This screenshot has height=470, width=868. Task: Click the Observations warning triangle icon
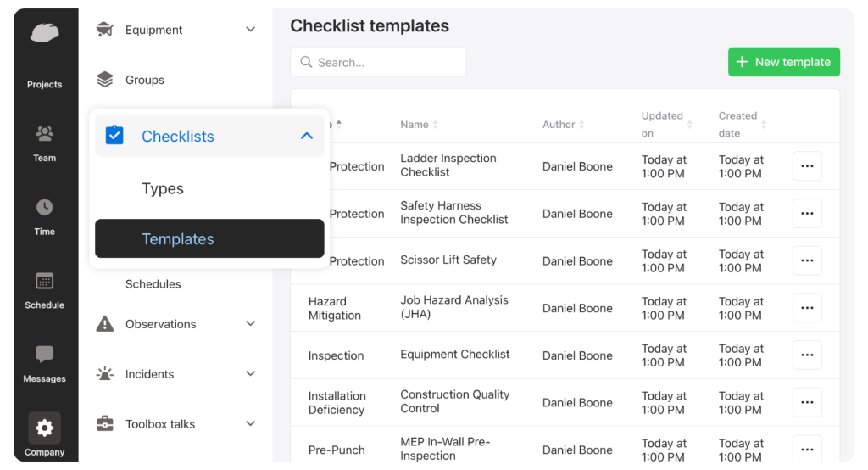(x=105, y=324)
